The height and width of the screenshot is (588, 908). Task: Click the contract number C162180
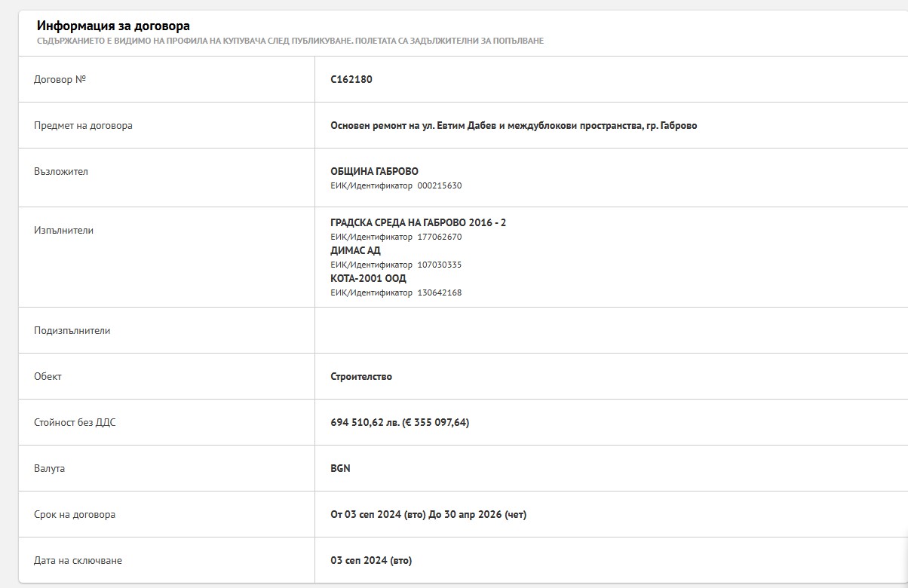351,79
